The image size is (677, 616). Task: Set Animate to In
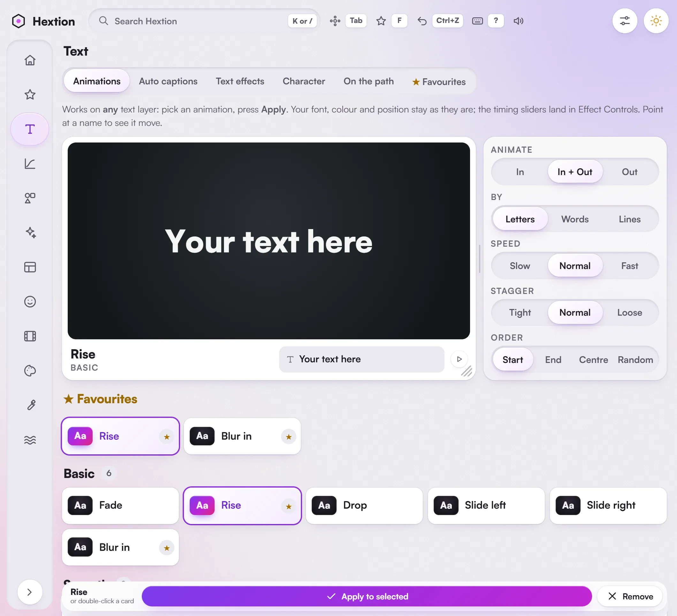tap(520, 172)
